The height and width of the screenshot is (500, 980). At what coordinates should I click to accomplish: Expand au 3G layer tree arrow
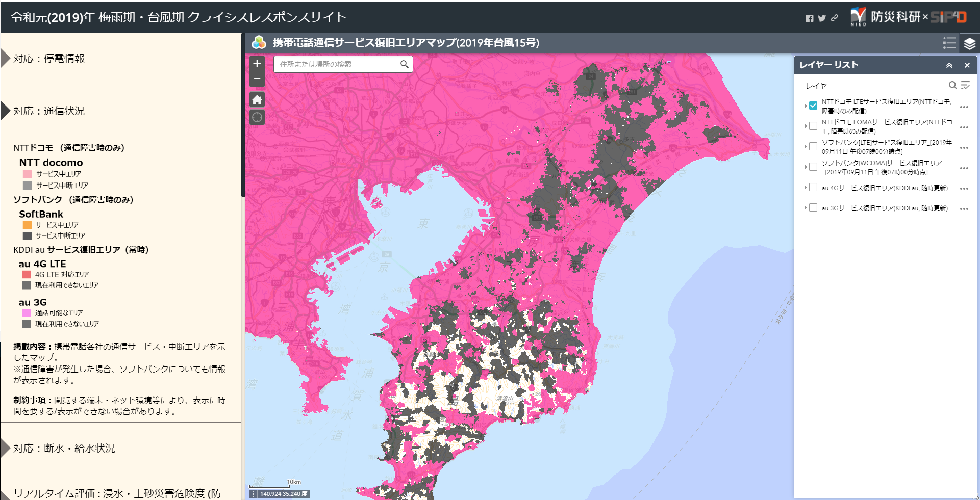click(x=806, y=207)
